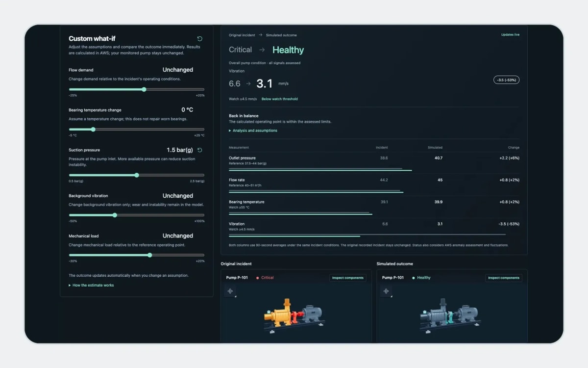Adjust the Background vibration slider
This screenshot has width=588, height=368.
(137, 215)
